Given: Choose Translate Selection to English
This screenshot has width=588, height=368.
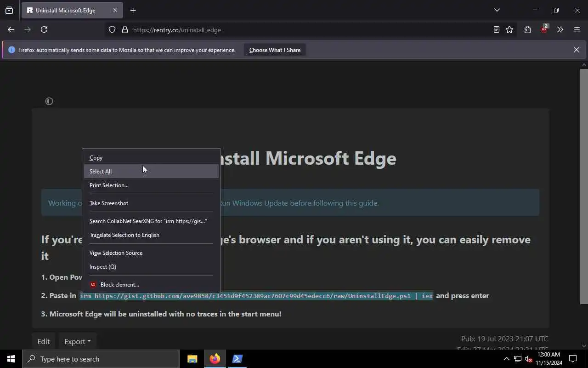Looking at the screenshot, I should coord(151,235).
